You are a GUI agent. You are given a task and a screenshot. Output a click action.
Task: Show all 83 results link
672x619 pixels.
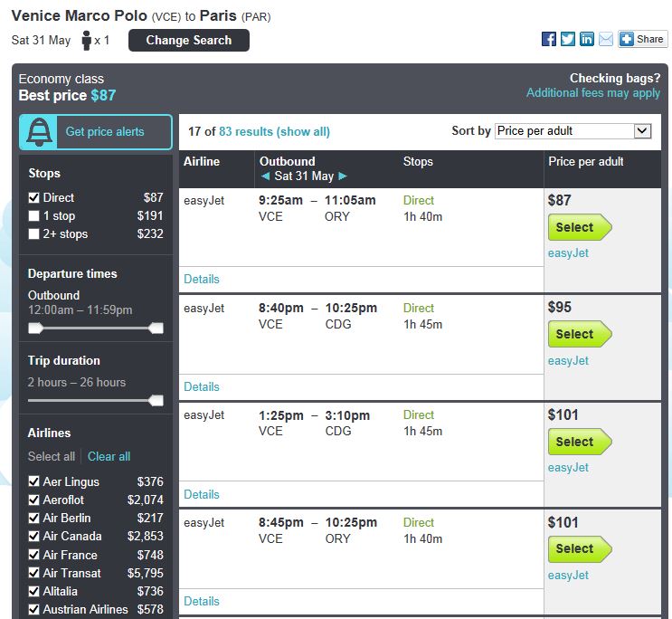point(274,131)
